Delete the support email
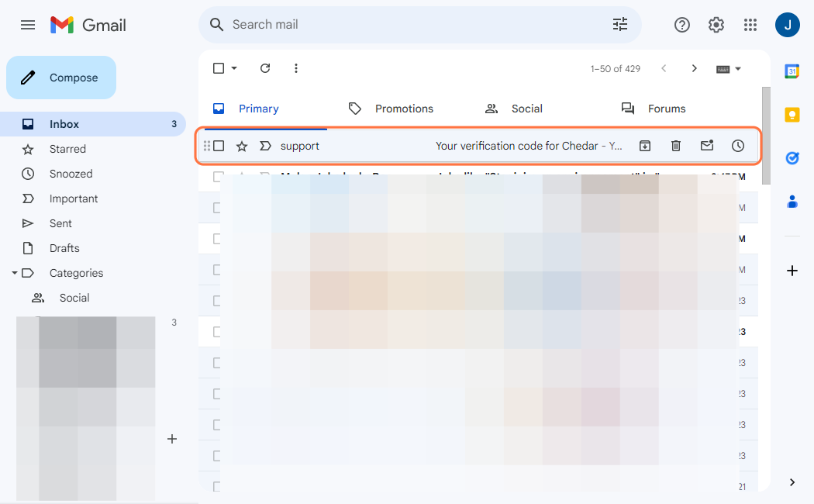This screenshot has height=504, width=814. (x=676, y=146)
